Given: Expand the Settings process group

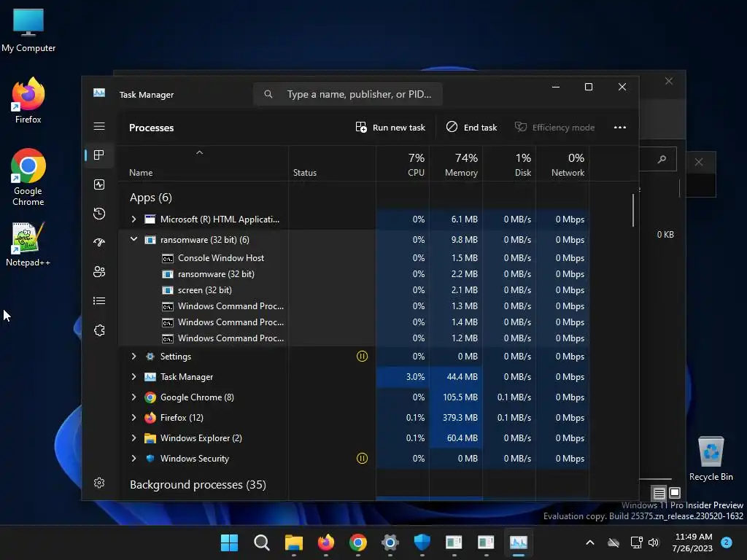Looking at the screenshot, I should [134, 356].
